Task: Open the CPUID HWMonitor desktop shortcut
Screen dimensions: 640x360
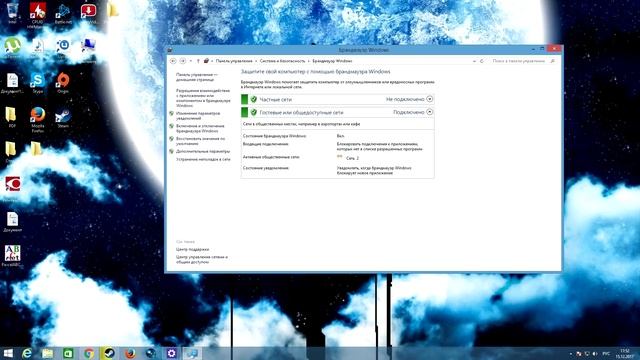Action: pos(38,15)
